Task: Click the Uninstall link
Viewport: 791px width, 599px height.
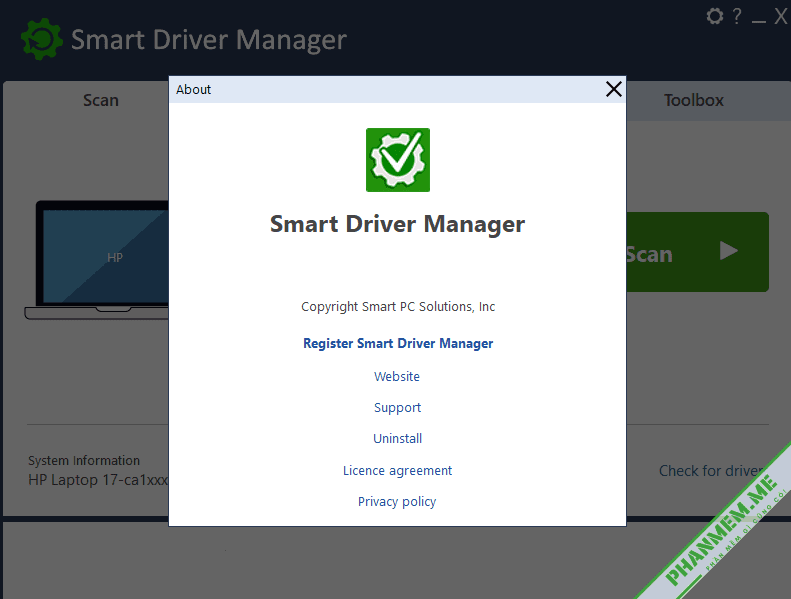Action: (397, 439)
